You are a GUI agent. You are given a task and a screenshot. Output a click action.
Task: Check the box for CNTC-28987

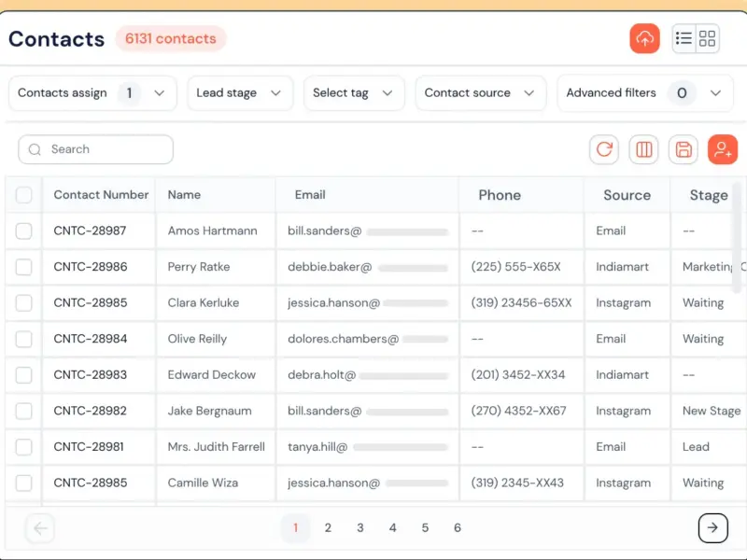point(24,231)
